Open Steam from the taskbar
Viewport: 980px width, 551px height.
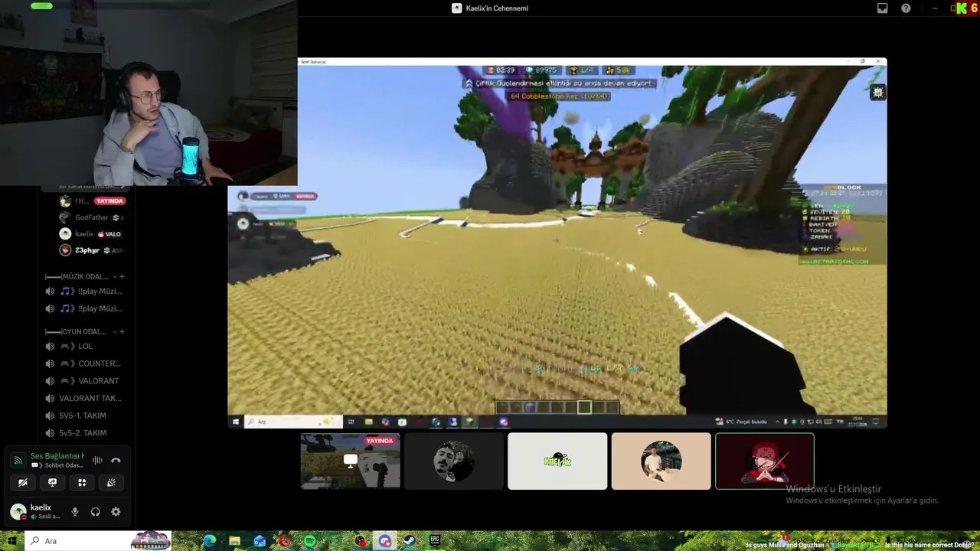[x=410, y=541]
